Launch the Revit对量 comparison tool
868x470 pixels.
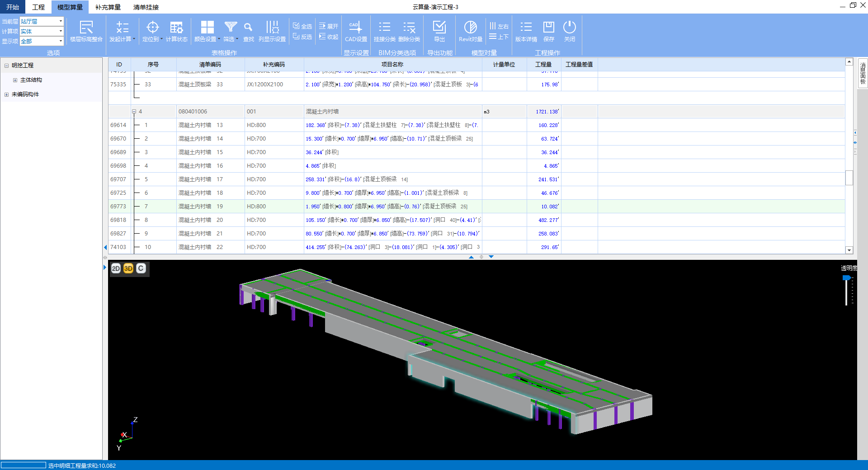[x=471, y=28]
